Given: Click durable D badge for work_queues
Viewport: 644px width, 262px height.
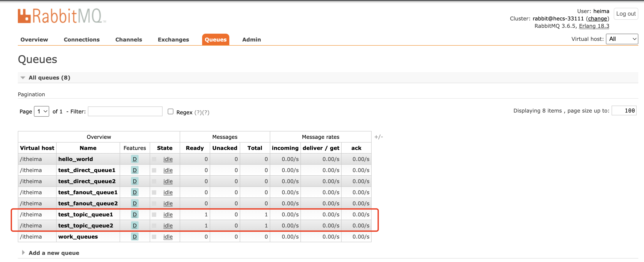Looking at the screenshot, I should point(134,237).
